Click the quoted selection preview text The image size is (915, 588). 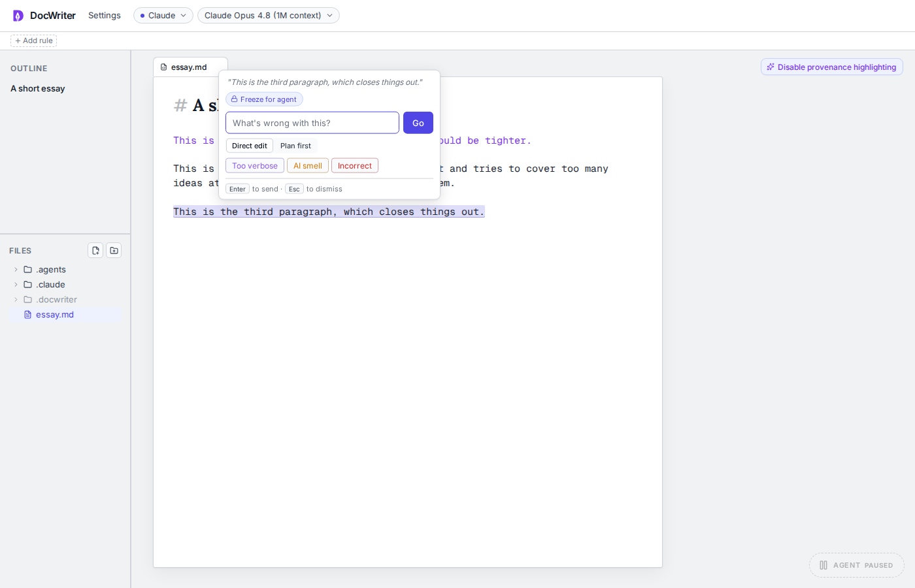point(325,82)
